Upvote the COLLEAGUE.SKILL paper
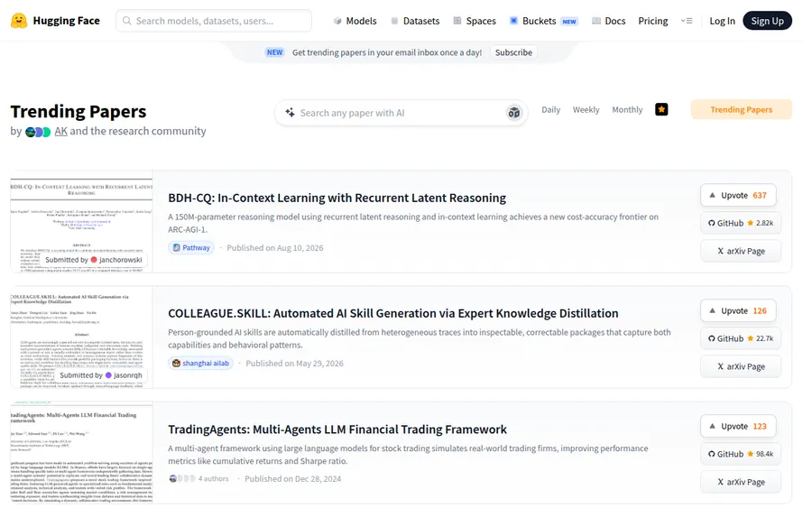Image resolution: width=812 pixels, height=508 pixels. [x=738, y=310]
